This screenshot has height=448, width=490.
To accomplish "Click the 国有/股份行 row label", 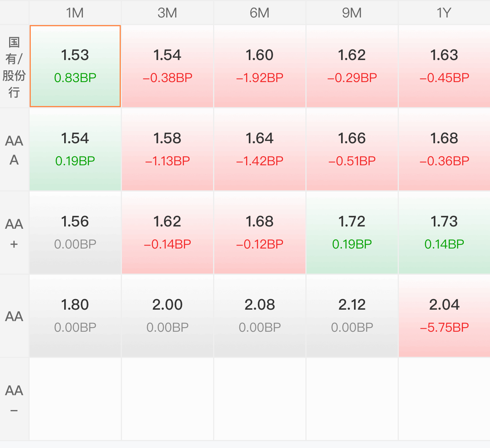I will [x=14, y=66].
